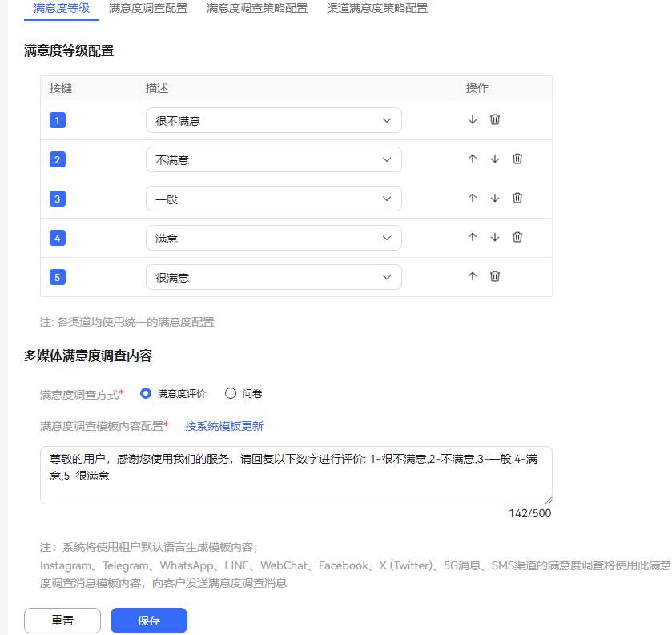Viewport: 672px width, 635px height.
Task: Delete row 5 很满意 level
Action: click(x=494, y=276)
